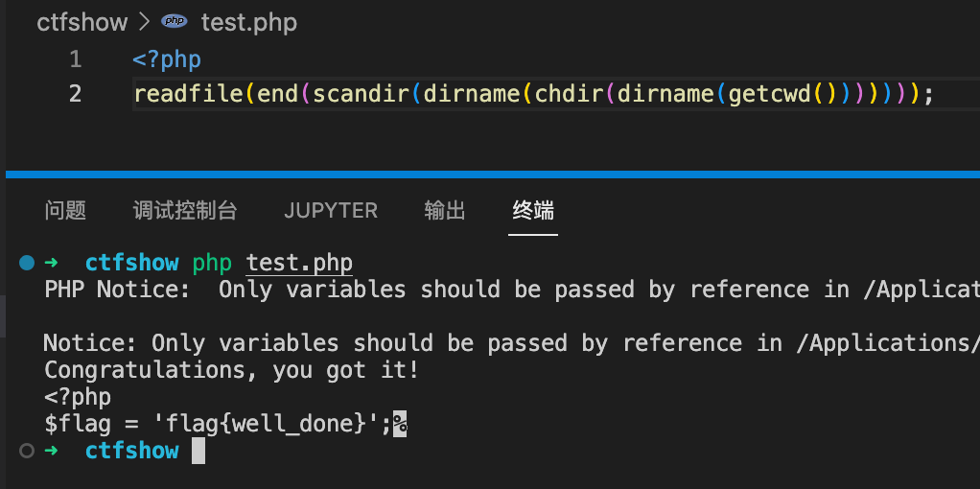980x489 pixels.
Task: Follow the underlined test.php link in terminal
Action: [x=299, y=263]
